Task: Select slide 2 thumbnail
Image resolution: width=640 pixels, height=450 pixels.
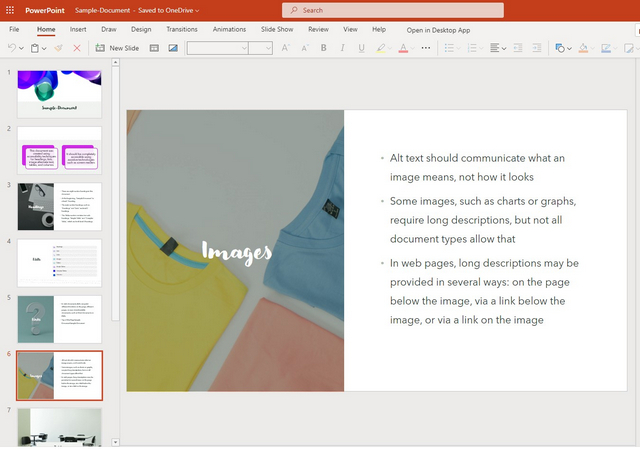Action: [60, 151]
